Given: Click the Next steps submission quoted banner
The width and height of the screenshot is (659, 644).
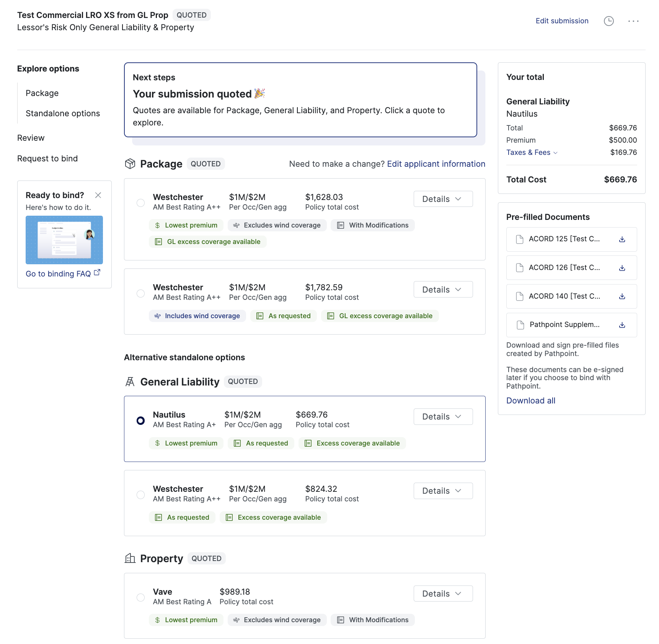Looking at the screenshot, I should coord(300,100).
